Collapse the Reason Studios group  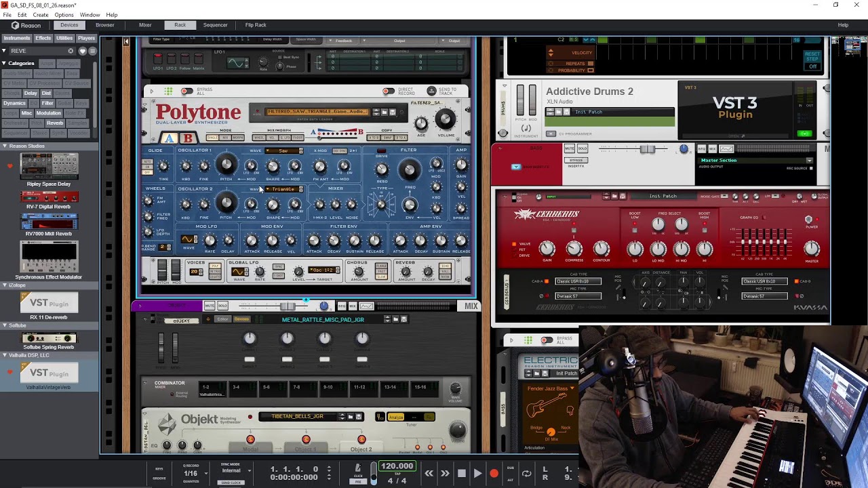4,146
